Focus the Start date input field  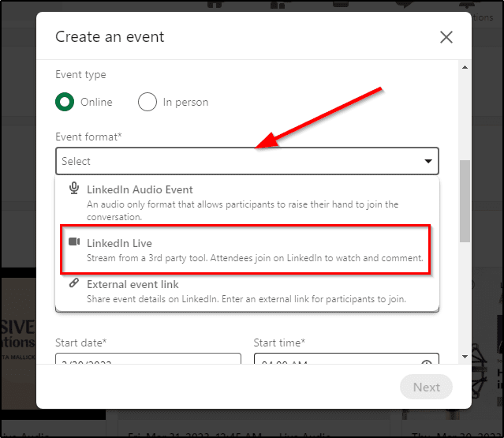148,359
